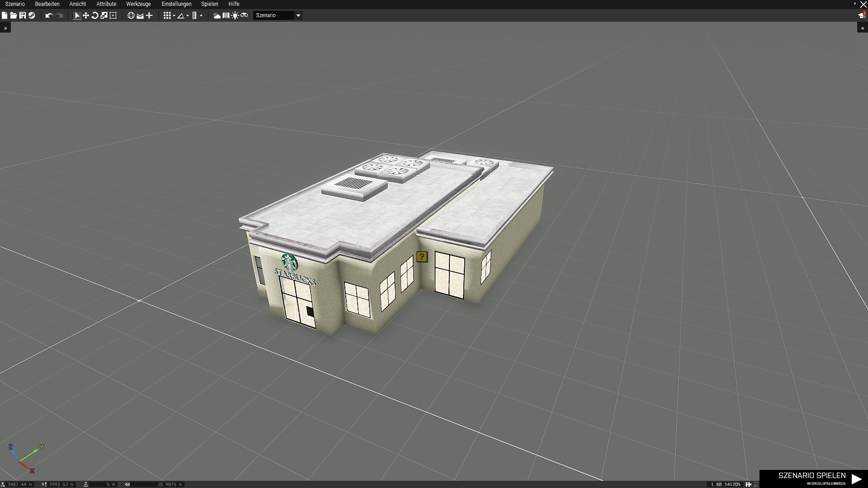868x488 pixels.
Task: Click the X coordinate field
Action: [x=20, y=484]
